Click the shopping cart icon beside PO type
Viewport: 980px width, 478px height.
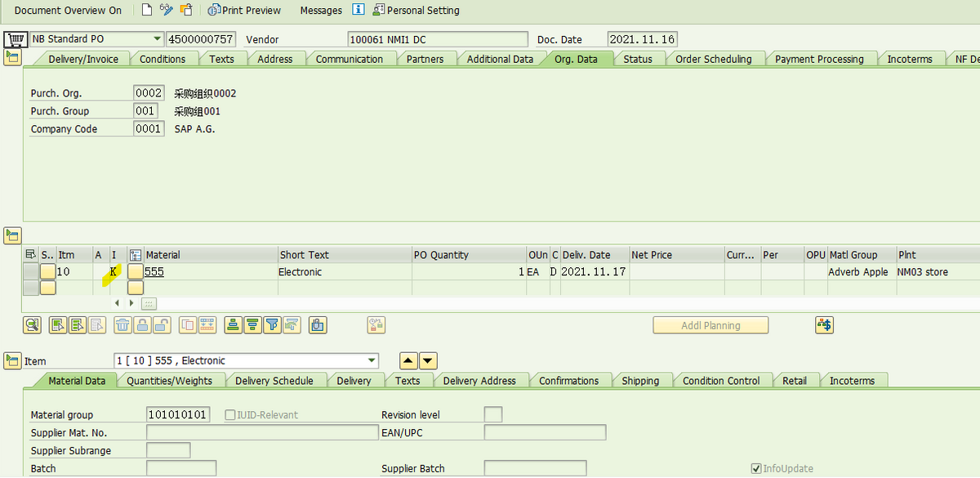click(16, 39)
